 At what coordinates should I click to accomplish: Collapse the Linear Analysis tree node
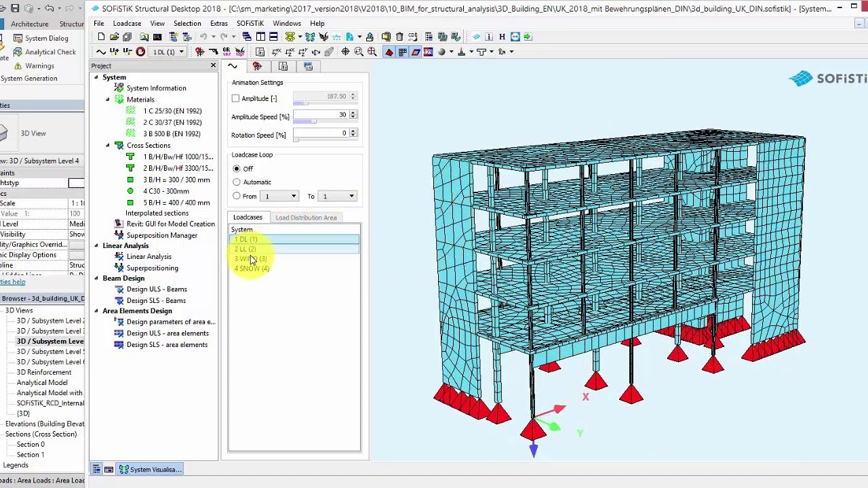[96, 245]
